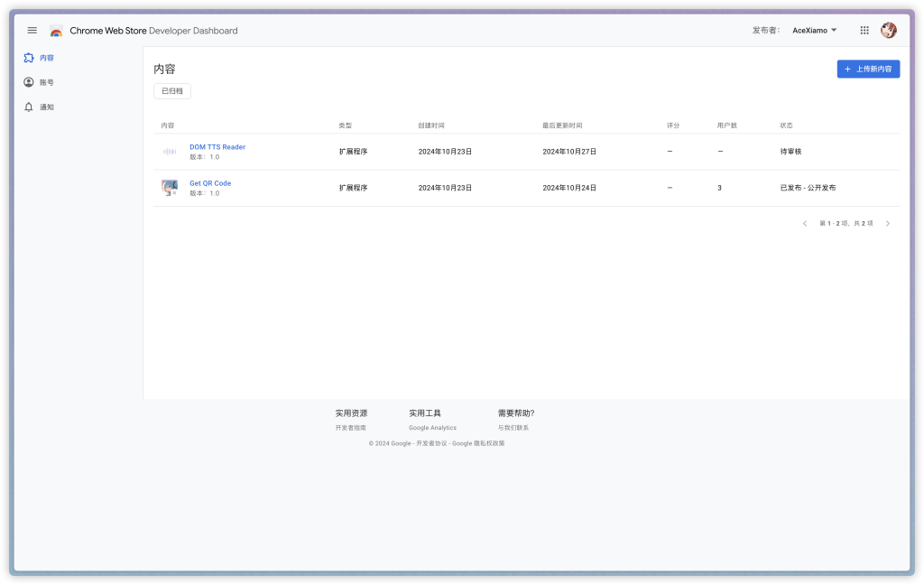The width and height of the screenshot is (924, 585).
Task: Open the Google apps grid
Action: [864, 31]
